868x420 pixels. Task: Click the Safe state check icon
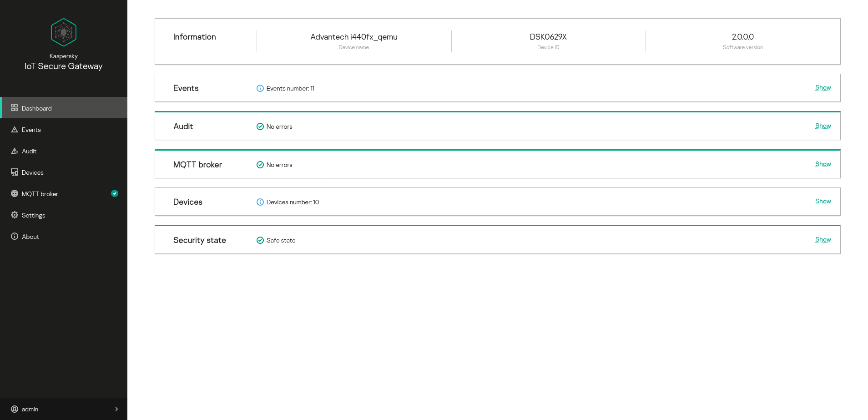pyautogui.click(x=260, y=240)
